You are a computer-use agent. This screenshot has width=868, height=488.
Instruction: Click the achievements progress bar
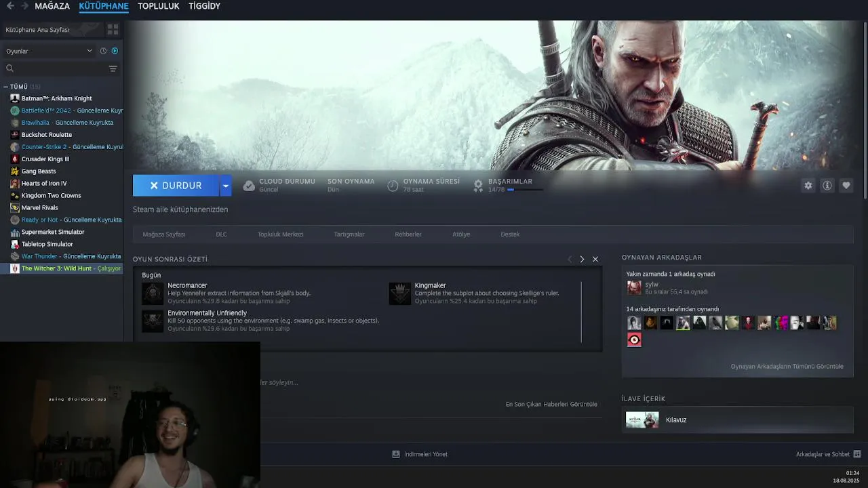click(x=525, y=190)
